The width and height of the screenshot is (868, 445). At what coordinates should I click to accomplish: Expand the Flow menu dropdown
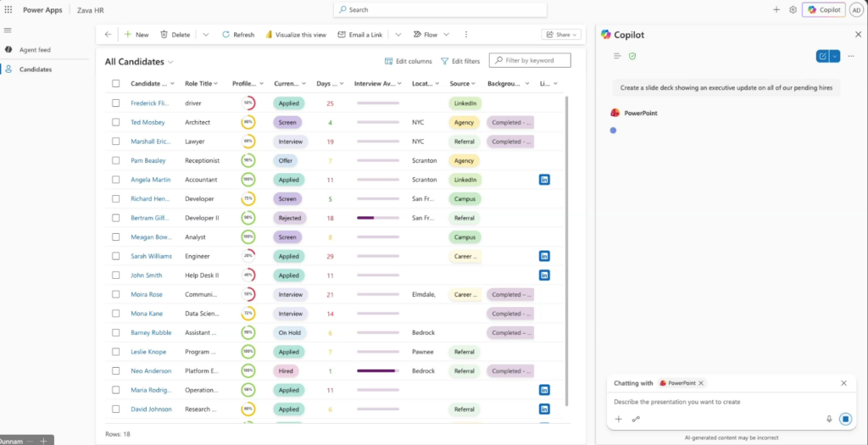[x=447, y=35]
